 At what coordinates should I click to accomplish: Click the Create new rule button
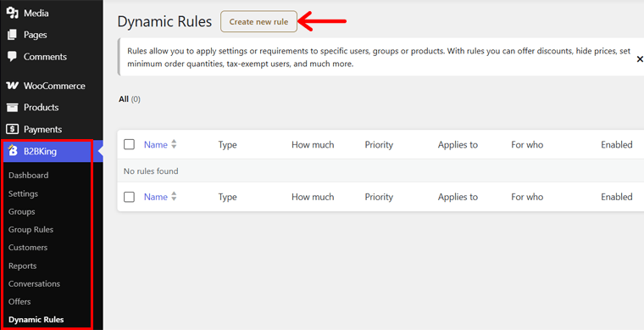[258, 22]
